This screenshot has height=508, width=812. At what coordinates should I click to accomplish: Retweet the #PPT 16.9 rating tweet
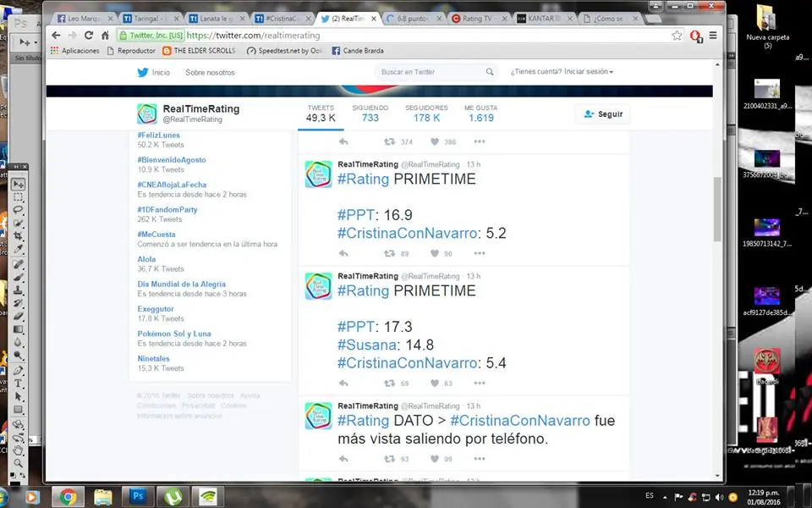(x=389, y=253)
